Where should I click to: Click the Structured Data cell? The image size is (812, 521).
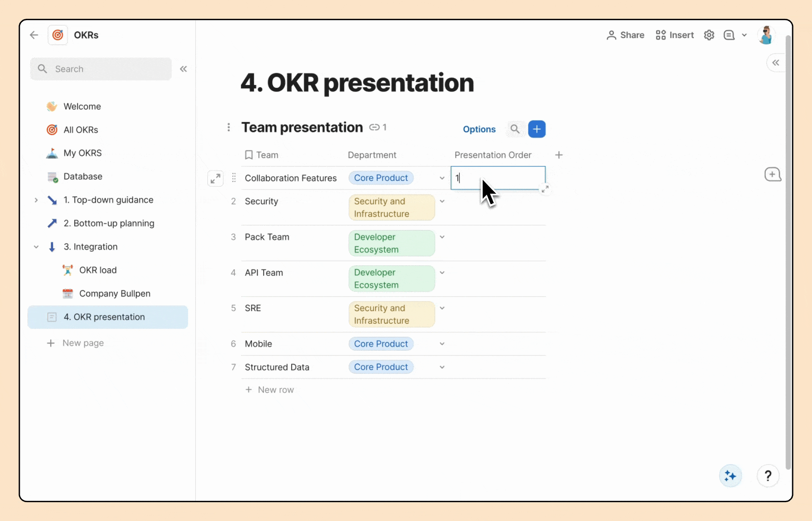(277, 367)
